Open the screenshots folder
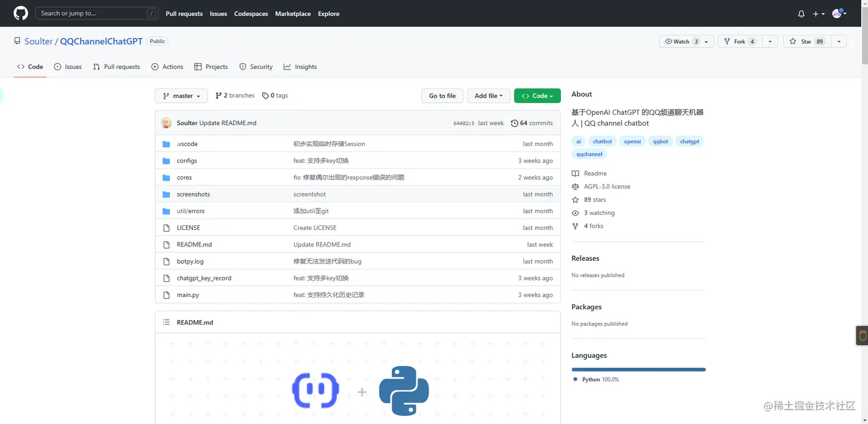868x424 pixels. pyautogui.click(x=193, y=194)
